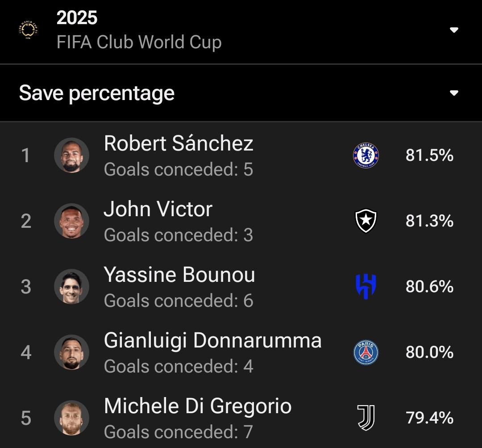Select Yassine Bounou's name in rankings
The height and width of the screenshot is (448, 482).
point(179,275)
